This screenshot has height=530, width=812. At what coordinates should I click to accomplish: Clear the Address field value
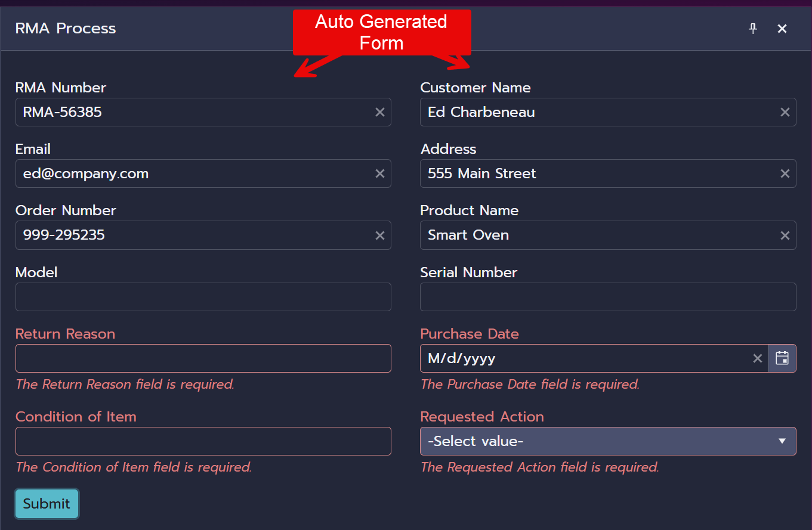coord(785,173)
